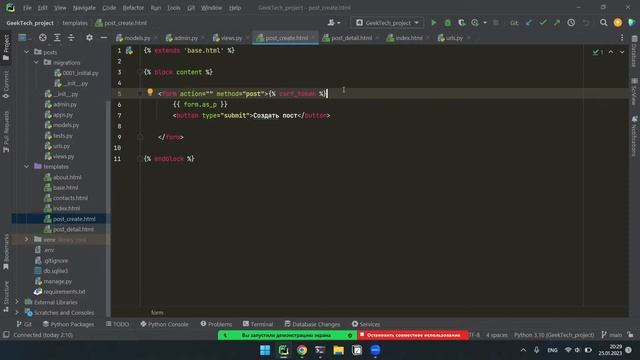This screenshot has width=640, height=360.
Task: Click red stop screen sharing button
Action: point(413,335)
